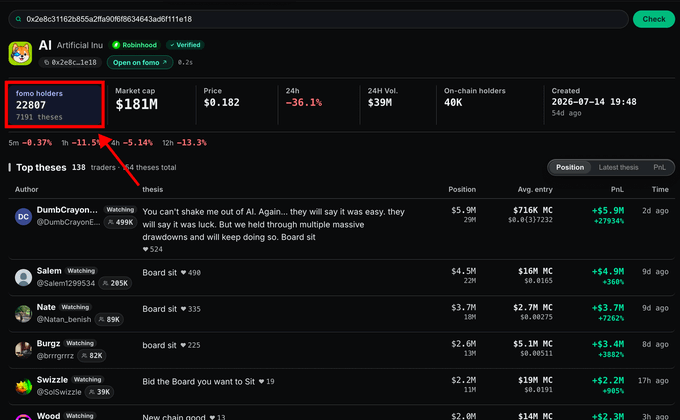Image resolution: width=680 pixels, height=420 pixels.
Task: Click Nate's avatar picture
Action: point(23,314)
